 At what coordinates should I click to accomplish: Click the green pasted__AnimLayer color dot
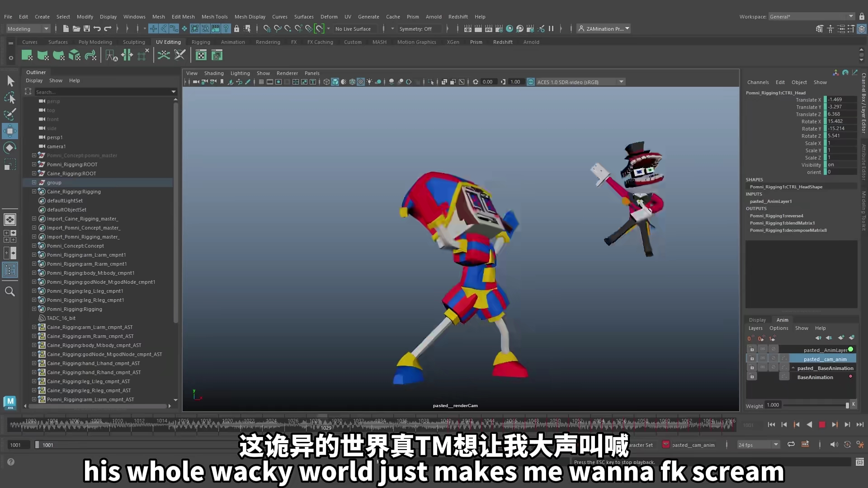850,349
